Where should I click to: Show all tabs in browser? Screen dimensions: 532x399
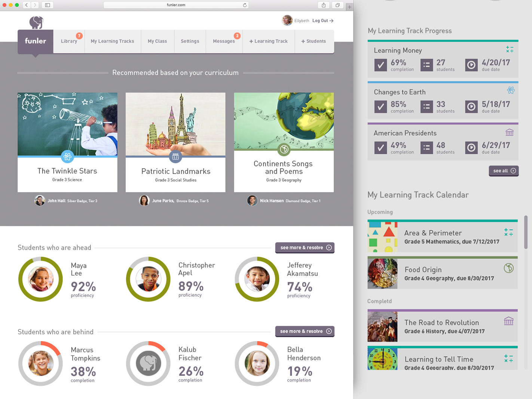[337, 5]
